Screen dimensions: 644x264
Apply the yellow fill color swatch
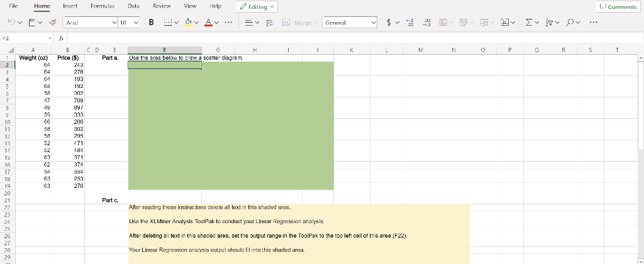click(x=189, y=23)
